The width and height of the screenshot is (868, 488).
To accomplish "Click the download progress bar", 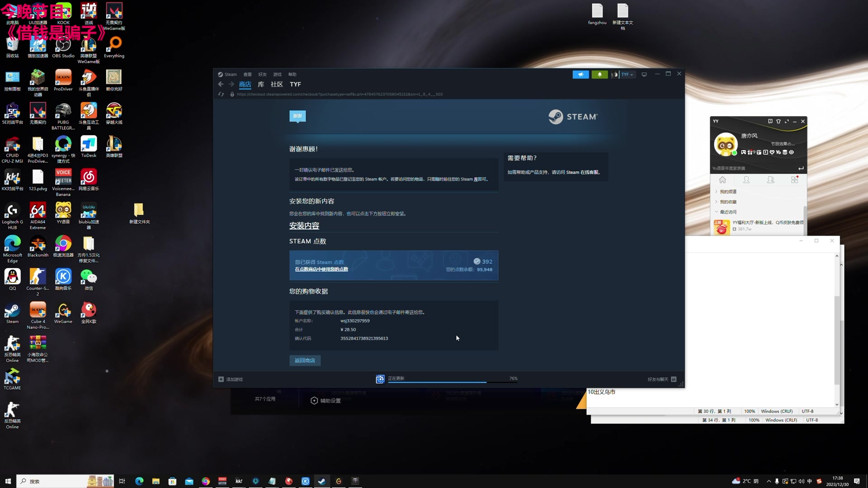I will tap(452, 382).
